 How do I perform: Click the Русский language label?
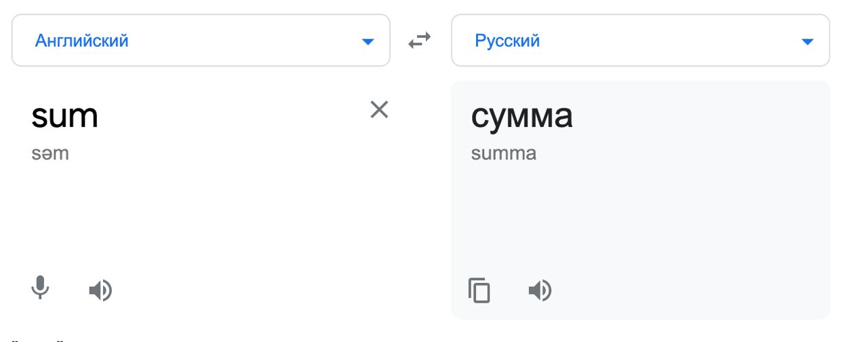click(x=507, y=41)
